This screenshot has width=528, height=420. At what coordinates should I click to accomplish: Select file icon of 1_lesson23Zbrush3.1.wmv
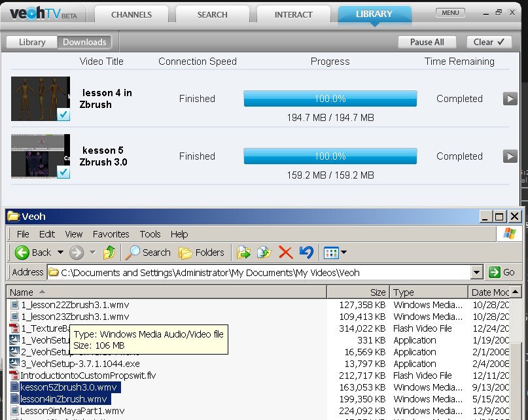14,317
